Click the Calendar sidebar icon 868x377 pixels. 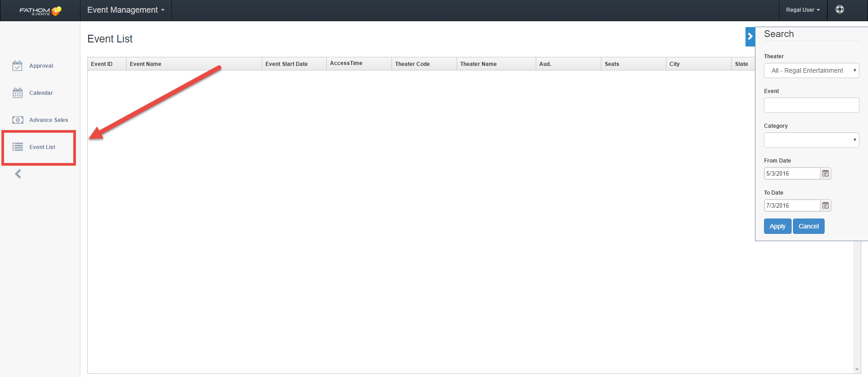coord(17,93)
